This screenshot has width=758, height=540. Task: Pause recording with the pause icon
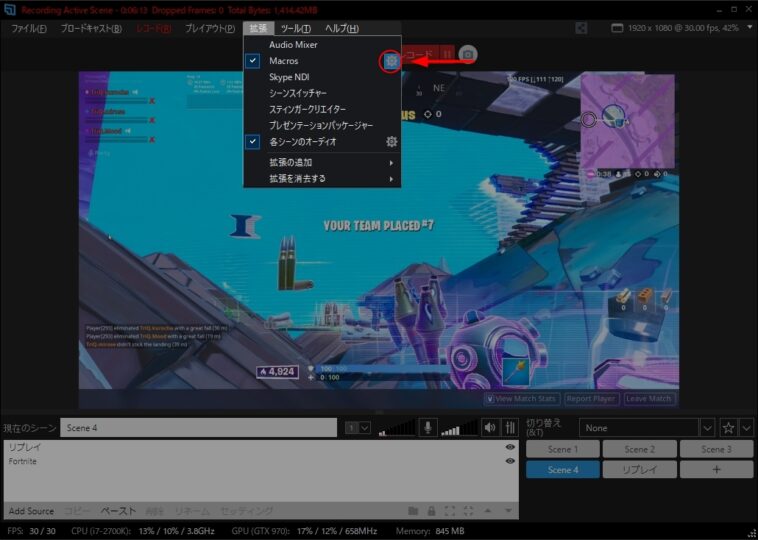pos(447,55)
